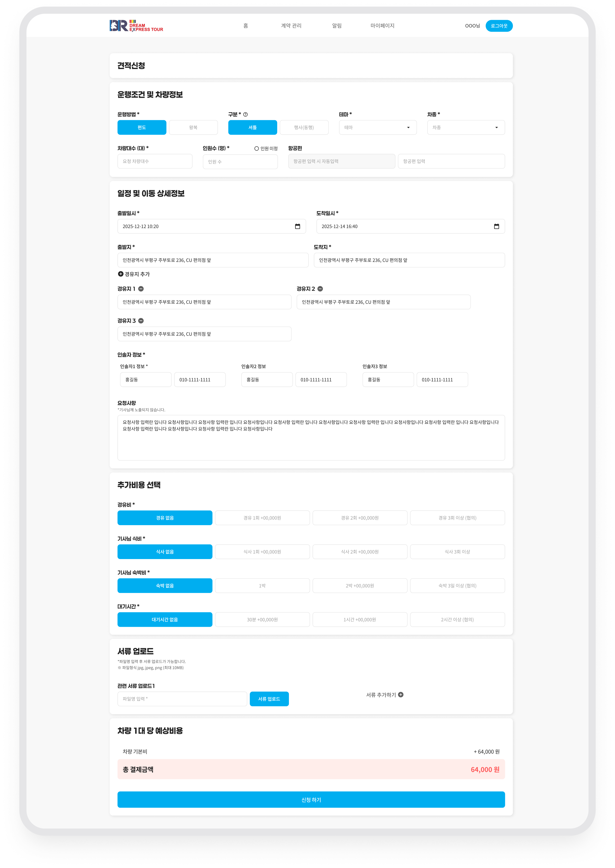
Task: Click the 인솔자3 name field
Action: [388, 379]
